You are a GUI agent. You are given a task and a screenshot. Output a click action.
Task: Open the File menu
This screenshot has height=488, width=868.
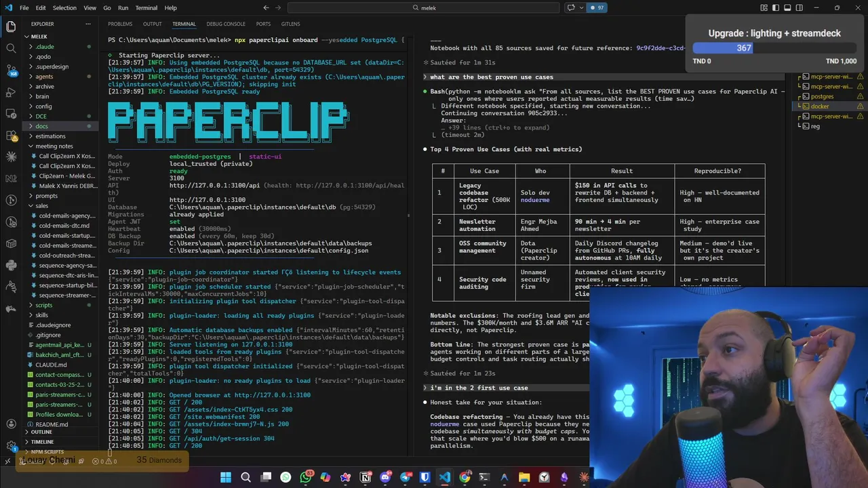[x=24, y=7]
